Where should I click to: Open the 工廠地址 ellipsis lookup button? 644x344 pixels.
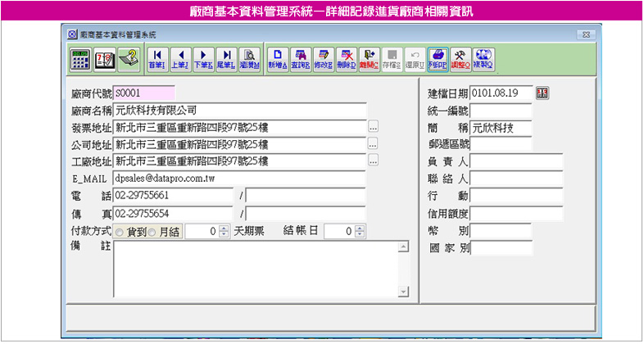click(374, 161)
